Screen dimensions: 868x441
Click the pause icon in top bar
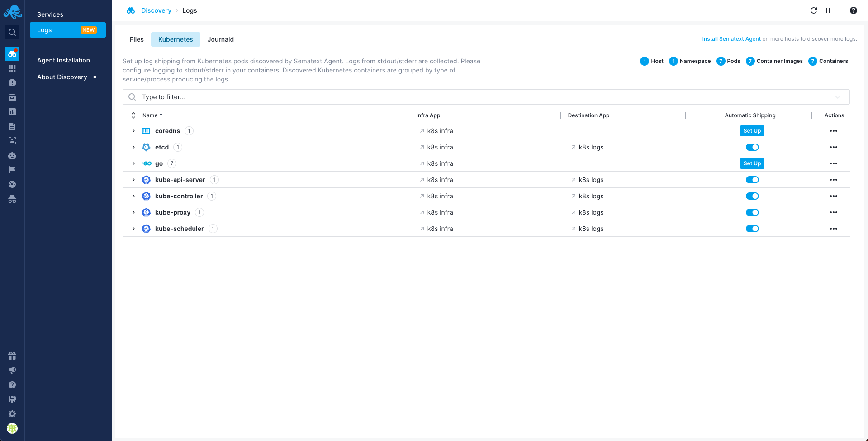pos(828,10)
